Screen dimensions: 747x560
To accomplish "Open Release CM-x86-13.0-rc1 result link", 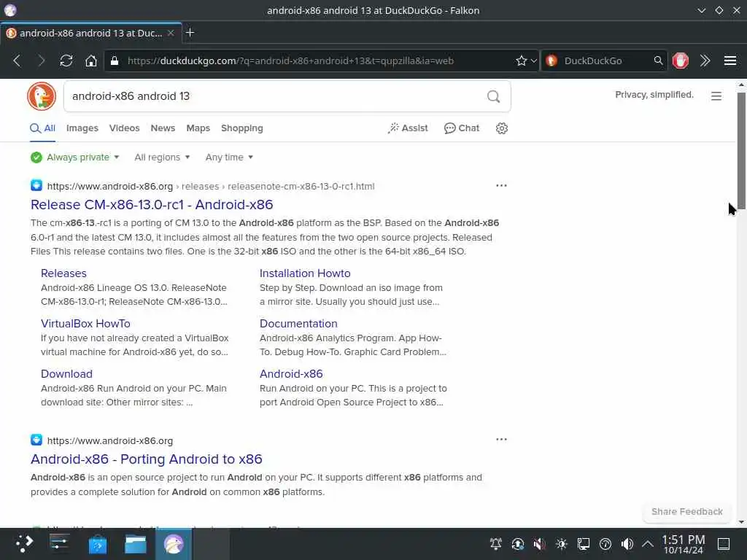I will tap(152, 205).
